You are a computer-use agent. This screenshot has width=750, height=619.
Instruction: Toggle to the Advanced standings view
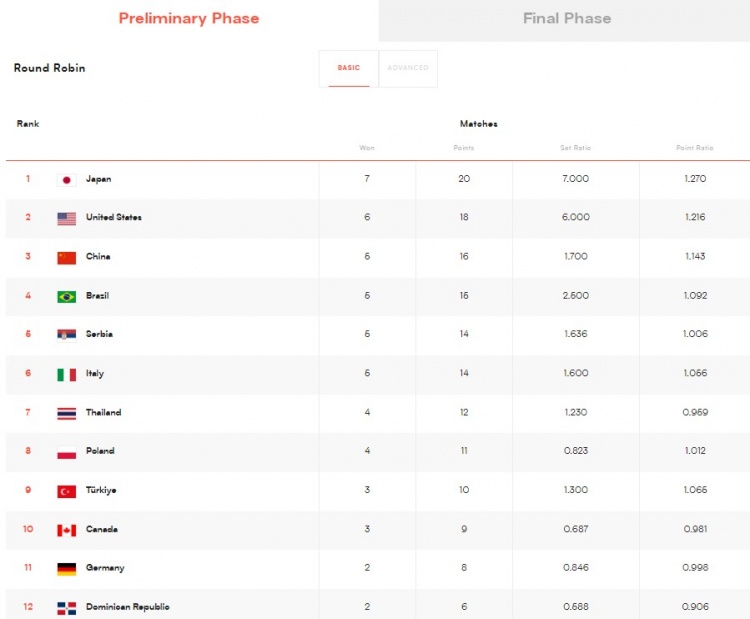point(408,68)
